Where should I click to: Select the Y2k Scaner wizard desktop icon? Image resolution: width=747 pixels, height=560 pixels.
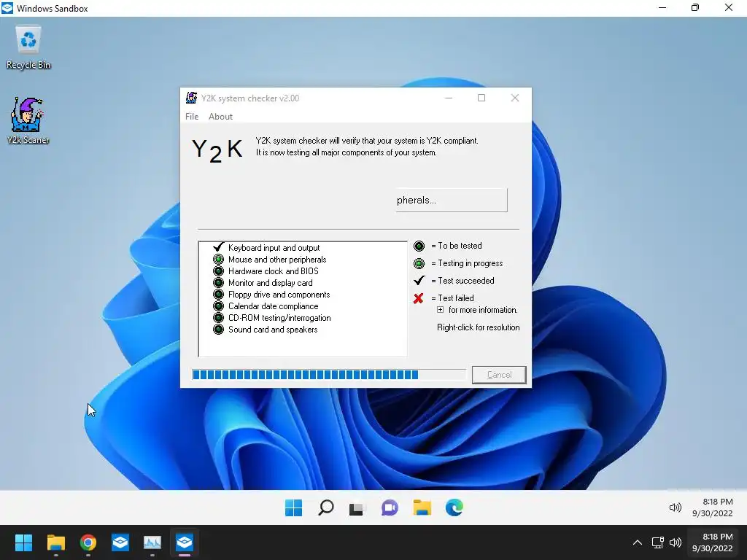pos(28,120)
